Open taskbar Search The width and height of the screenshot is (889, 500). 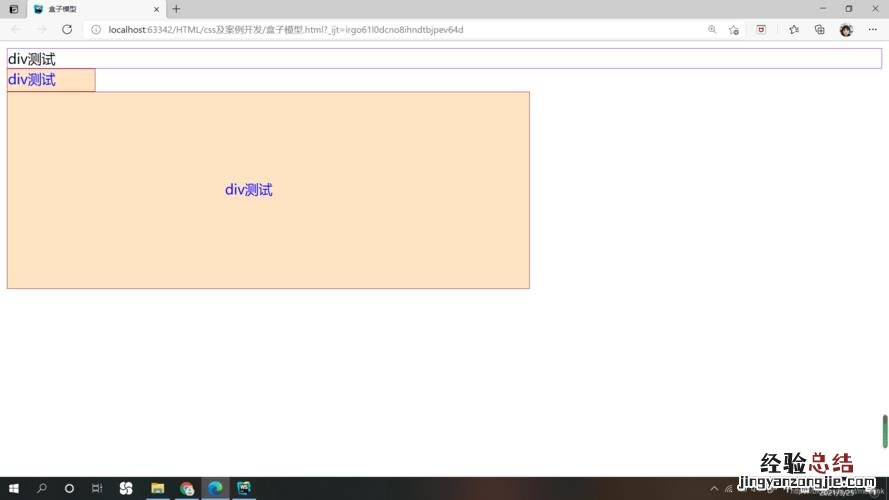click(41, 488)
